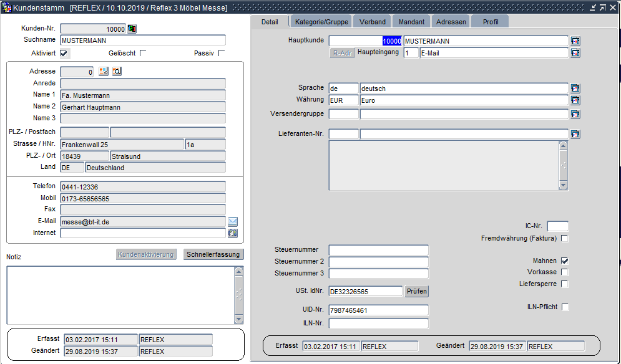Click the number icon beside Kunden-Nr. field
The width and height of the screenshot is (621, 364).
point(132,29)
